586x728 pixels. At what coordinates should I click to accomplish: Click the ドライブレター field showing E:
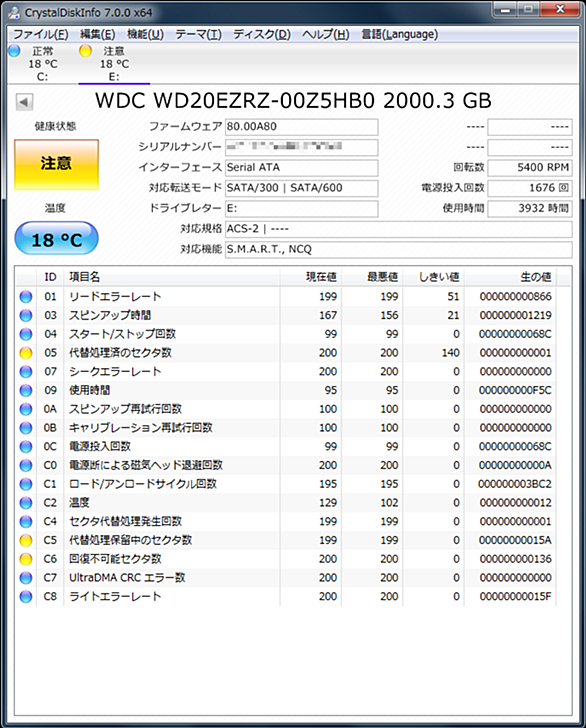point(301,208)
